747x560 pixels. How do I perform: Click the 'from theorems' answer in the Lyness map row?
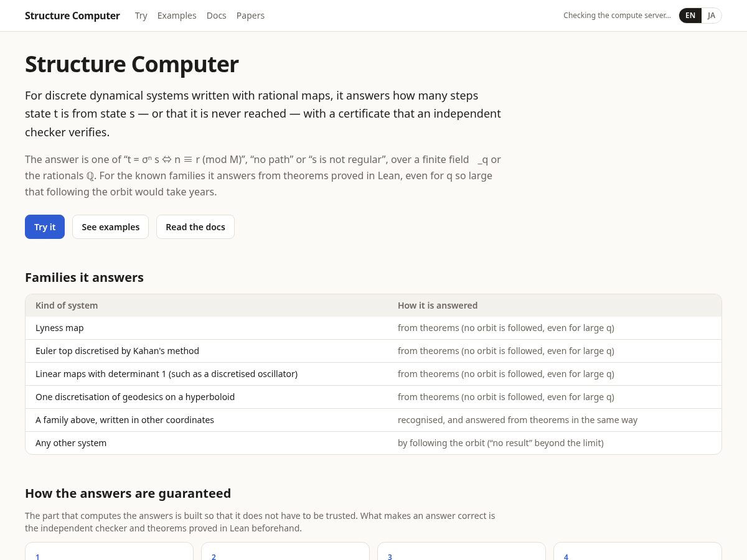click(x=555, y=328)
